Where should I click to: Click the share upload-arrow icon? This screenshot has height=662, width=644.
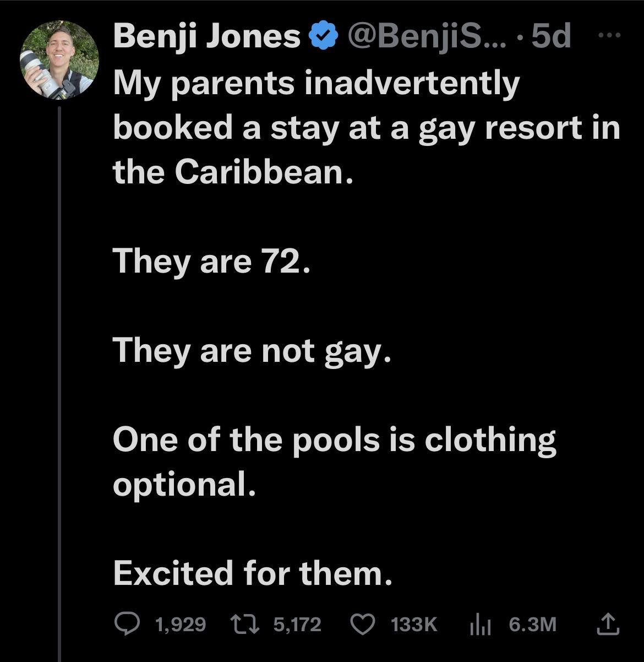609,624
